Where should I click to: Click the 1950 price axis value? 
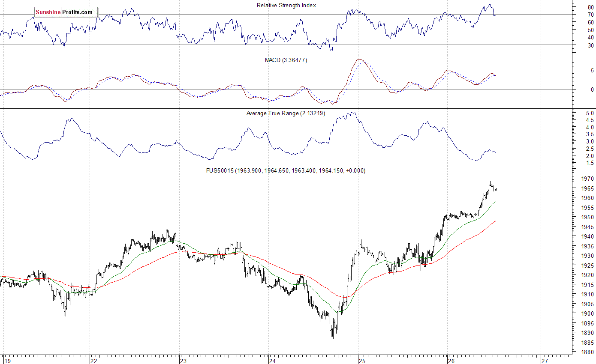pos(587,217)
